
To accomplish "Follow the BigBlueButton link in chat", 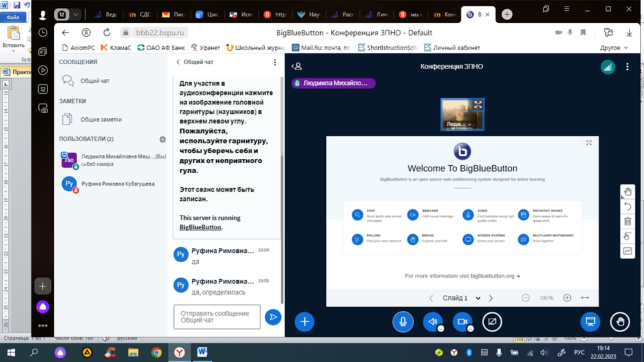I will pos(200,227).
